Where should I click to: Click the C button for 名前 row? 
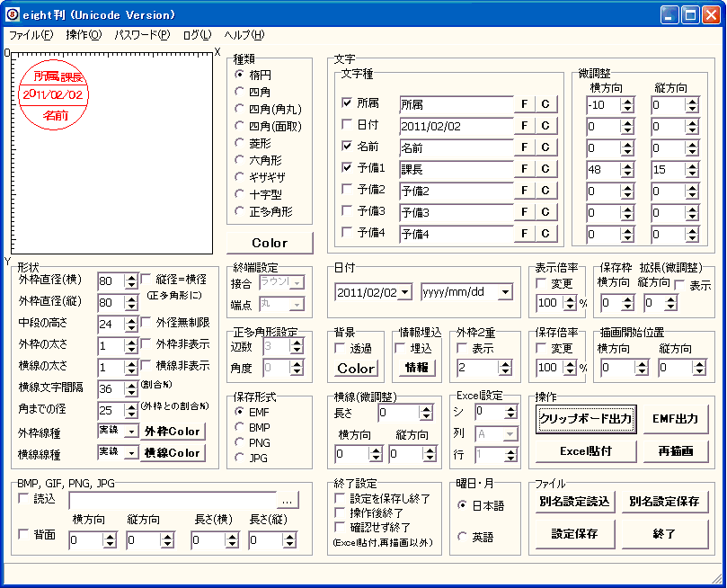point(545,147)
